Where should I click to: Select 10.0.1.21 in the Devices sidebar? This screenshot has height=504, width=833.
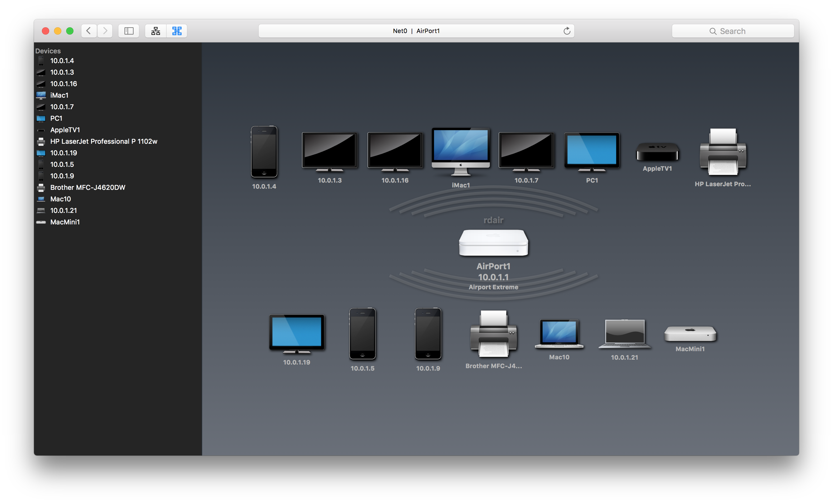(63, 210)
